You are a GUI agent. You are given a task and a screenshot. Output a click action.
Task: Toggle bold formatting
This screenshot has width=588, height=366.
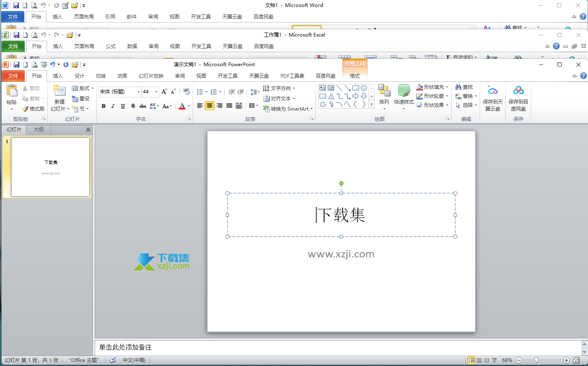click(103, 106)
